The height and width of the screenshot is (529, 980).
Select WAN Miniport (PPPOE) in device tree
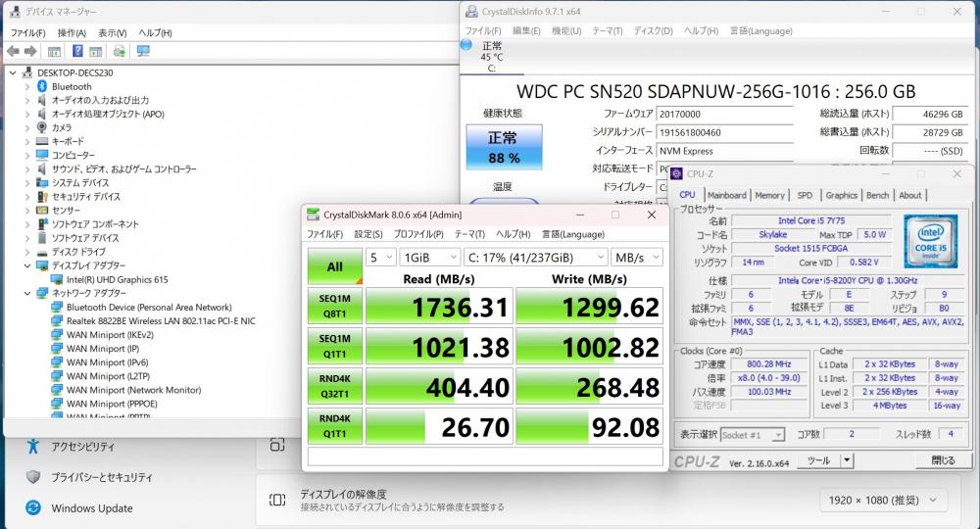[112, 404]
